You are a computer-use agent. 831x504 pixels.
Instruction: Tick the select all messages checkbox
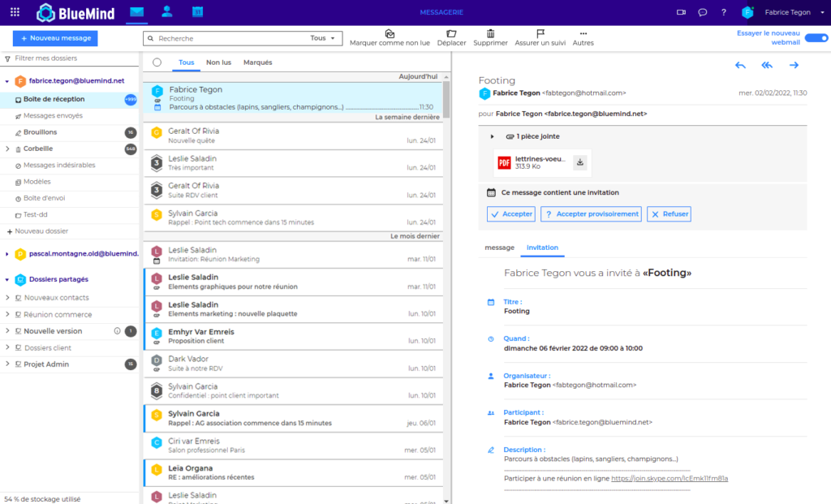157,62
